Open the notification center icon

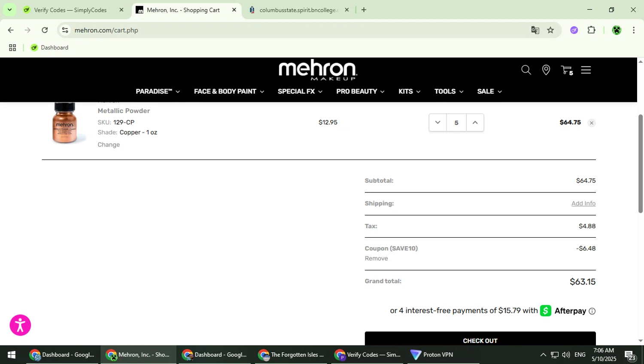tap(630, 355)
